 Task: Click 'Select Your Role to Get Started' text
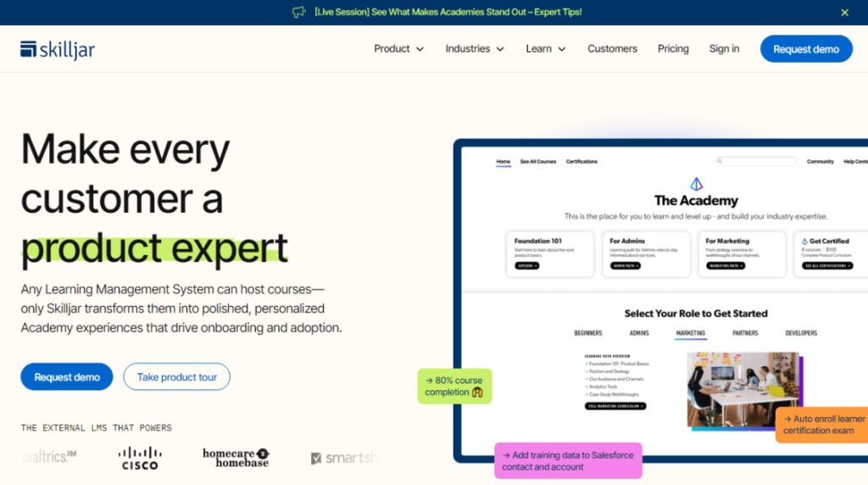(696, 314)
